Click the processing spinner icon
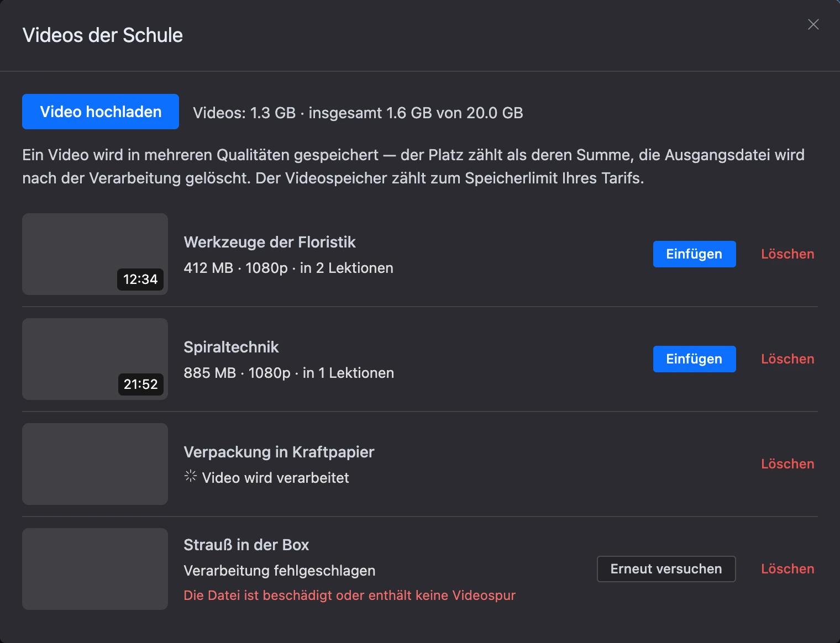The height and width of the screenshot is (643, 840). (191, 476)
